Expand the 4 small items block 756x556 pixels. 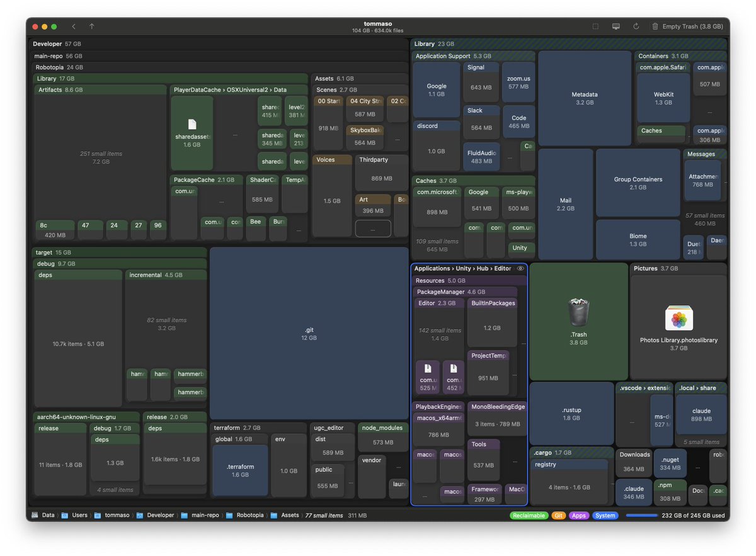pyautogui.click(x=115, y=490)
